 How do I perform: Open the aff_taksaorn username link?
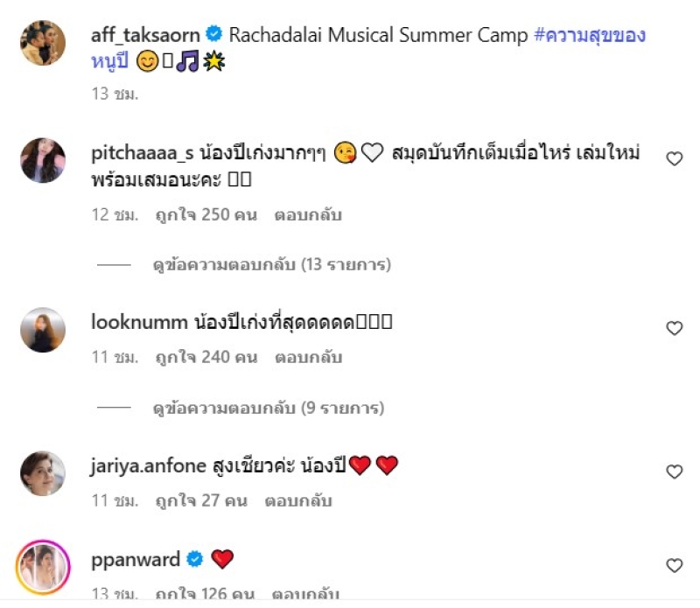(x=145, y=35)
